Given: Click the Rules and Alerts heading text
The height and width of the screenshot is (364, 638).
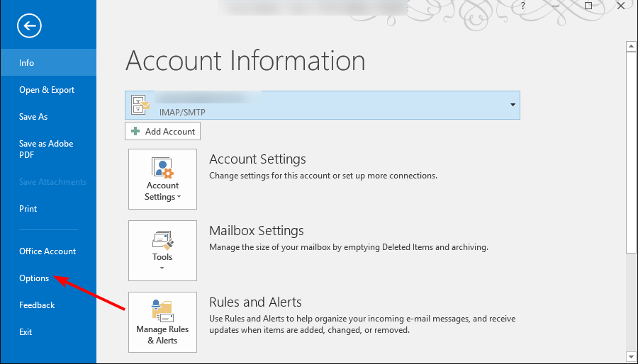Looking at the screenshot, I should pos(255,302).
